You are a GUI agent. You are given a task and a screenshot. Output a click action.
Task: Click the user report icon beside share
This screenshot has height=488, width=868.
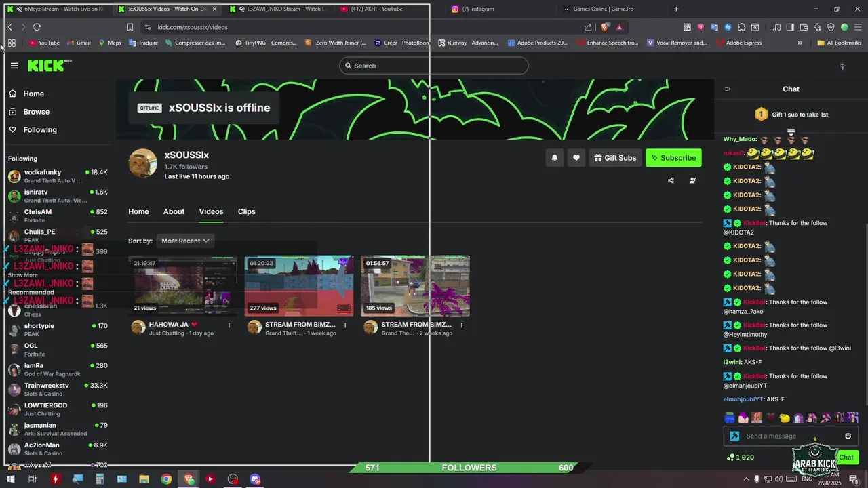tap(692, 180)
